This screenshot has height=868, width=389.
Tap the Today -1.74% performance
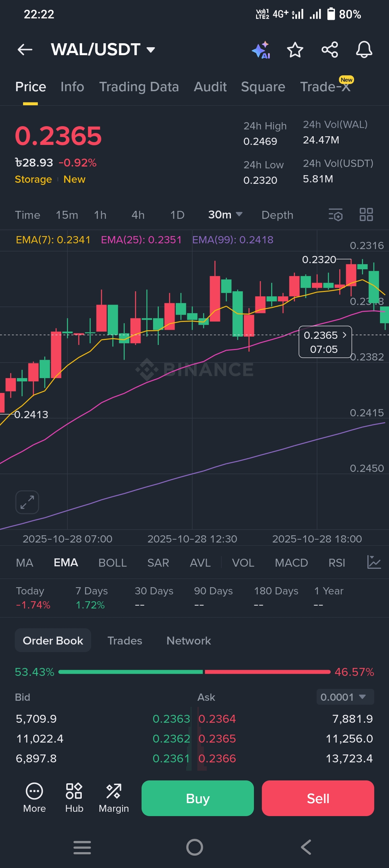click(x=33, y=598)
